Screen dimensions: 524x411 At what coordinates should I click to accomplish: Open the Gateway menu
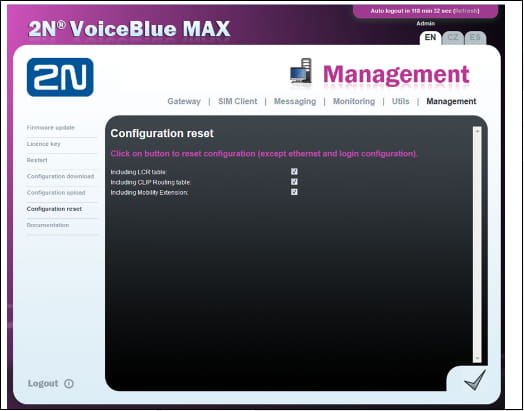pyautogui.click(x=184, y=101)
